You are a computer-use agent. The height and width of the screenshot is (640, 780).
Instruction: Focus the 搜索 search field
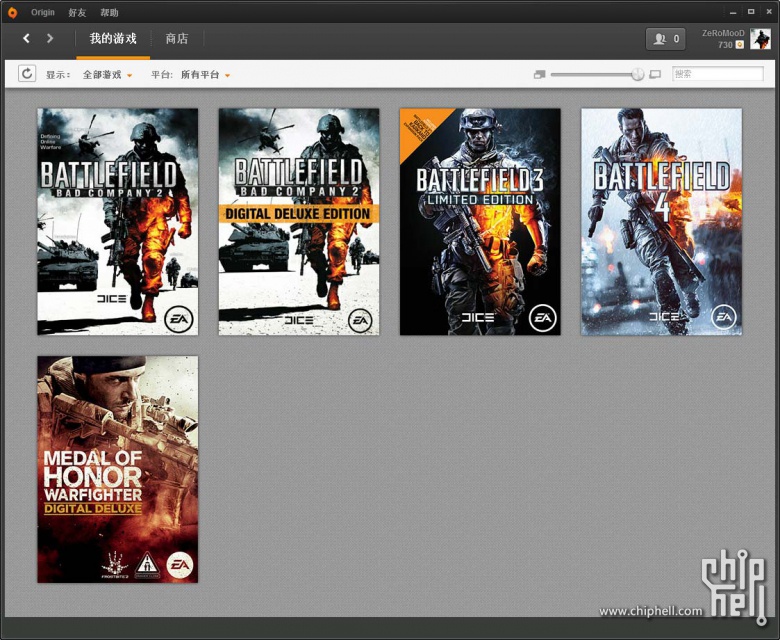[x=717, y=74]
